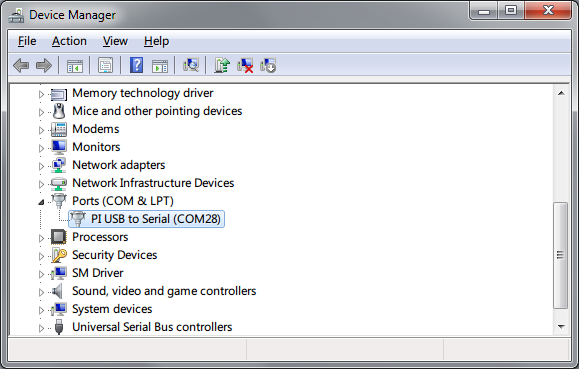
Task: Click the Disable device toolbar icon
Action: coord(268,66)
